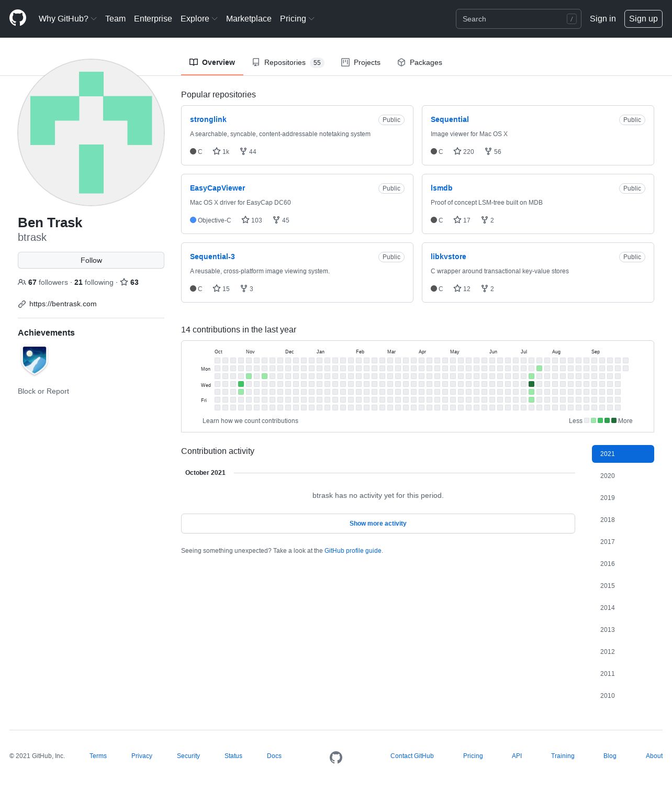The width and height of the screenshot is (672, 790).
Task: Click the lightest legend swatch beside Less
Action: point(587,420)
